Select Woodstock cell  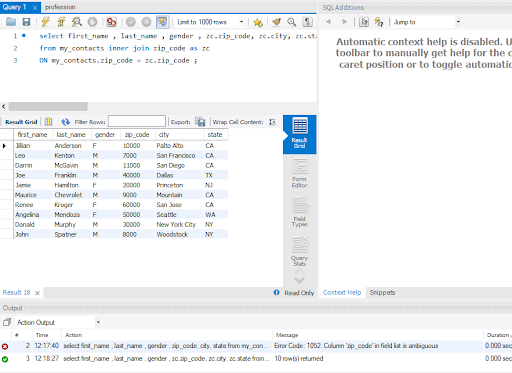(x=179, y=235)
